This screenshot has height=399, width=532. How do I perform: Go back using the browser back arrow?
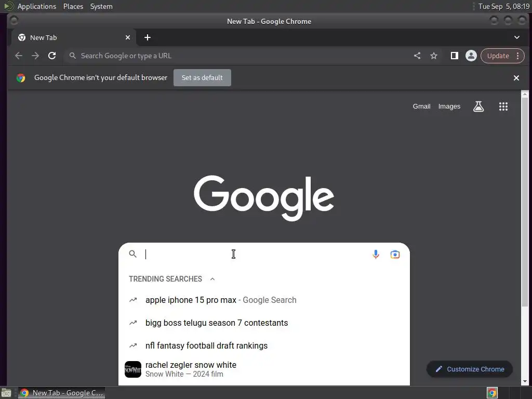(19, 56)
